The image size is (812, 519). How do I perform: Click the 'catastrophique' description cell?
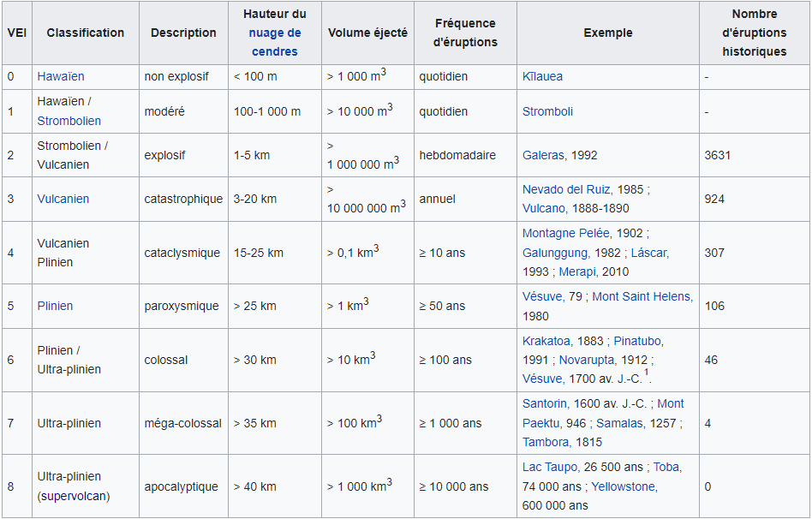tap(183, 199)
